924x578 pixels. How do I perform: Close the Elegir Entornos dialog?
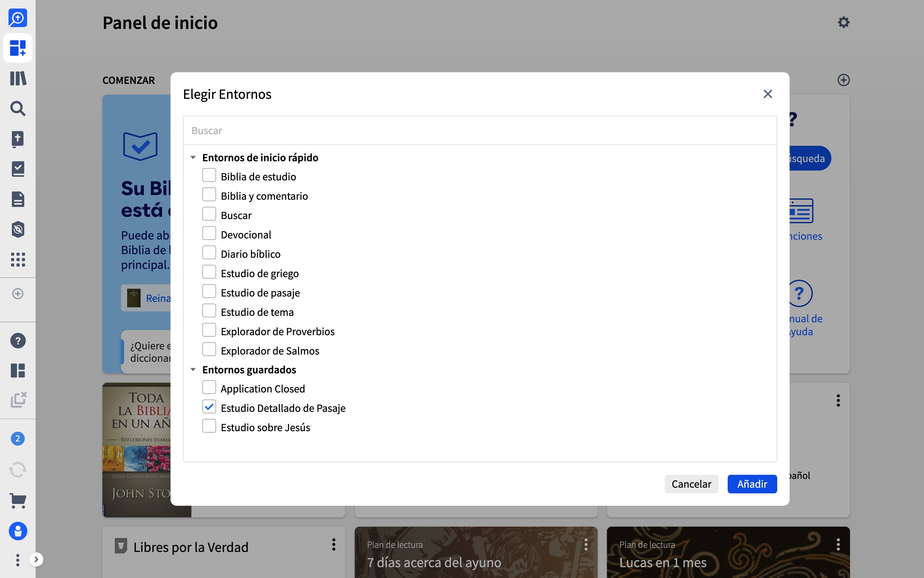(x=768, y=94)
